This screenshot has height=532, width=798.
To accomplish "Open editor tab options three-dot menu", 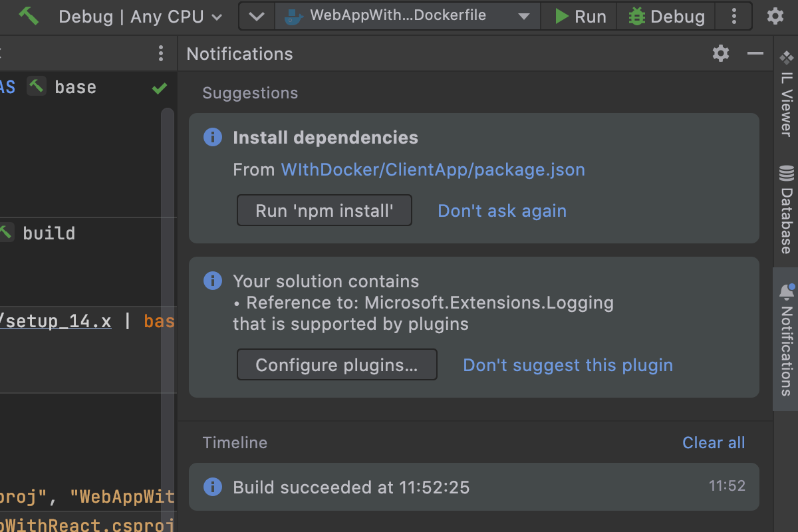I will [x=160, y=54].
